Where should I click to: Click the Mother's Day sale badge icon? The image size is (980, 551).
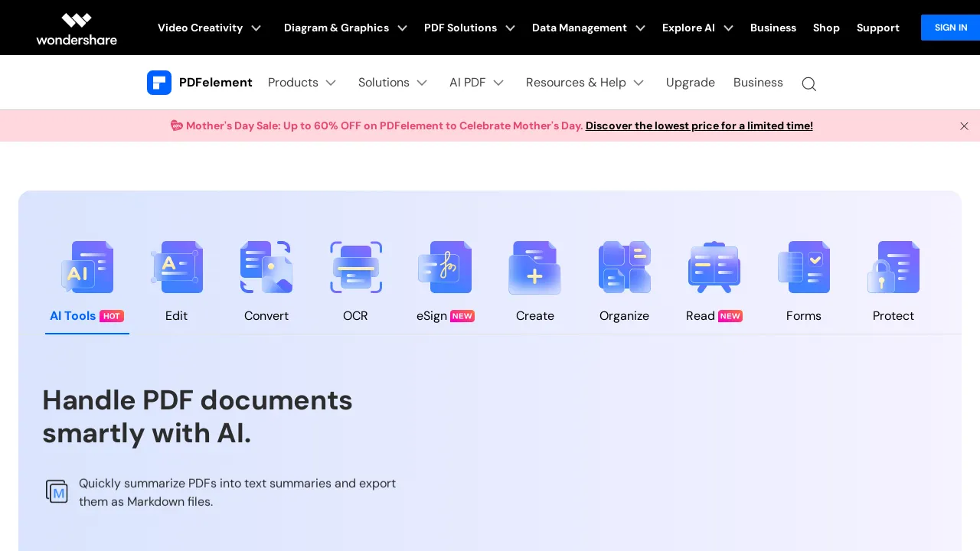pos(176,126)
